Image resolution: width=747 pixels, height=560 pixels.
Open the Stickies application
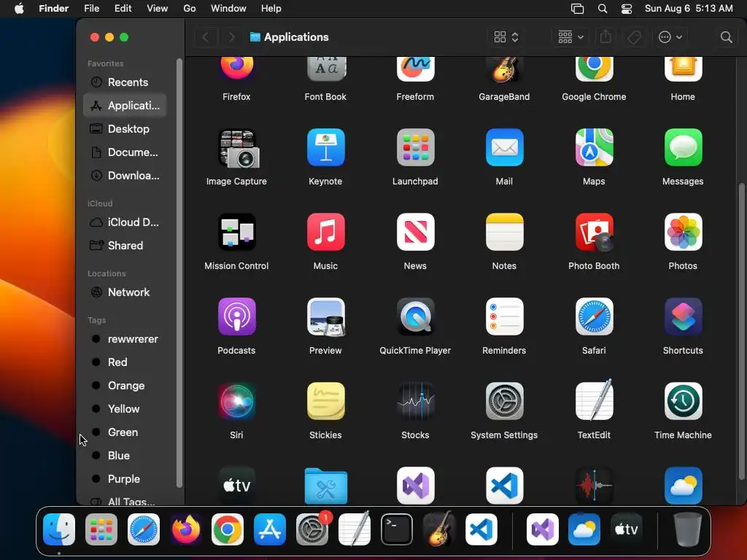point(325,401)
